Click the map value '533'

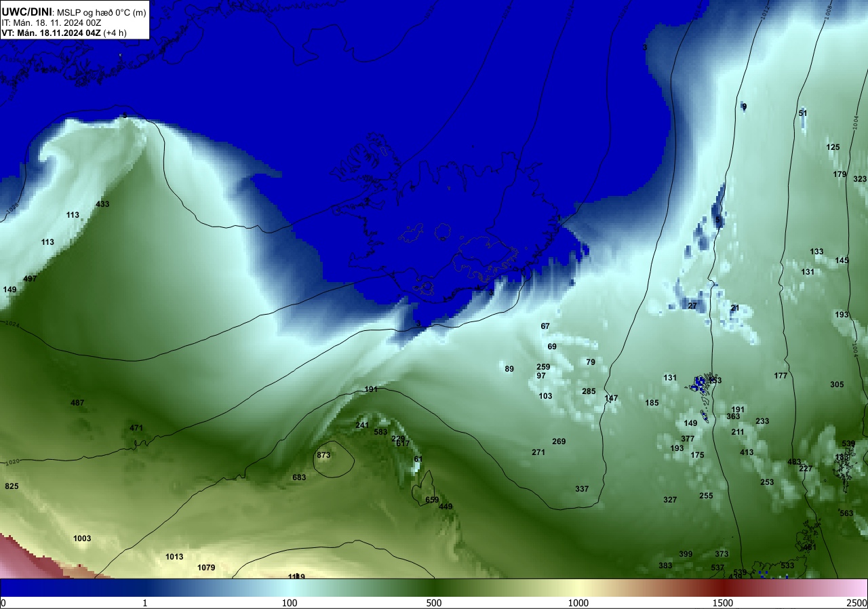(x=787, y=566)
